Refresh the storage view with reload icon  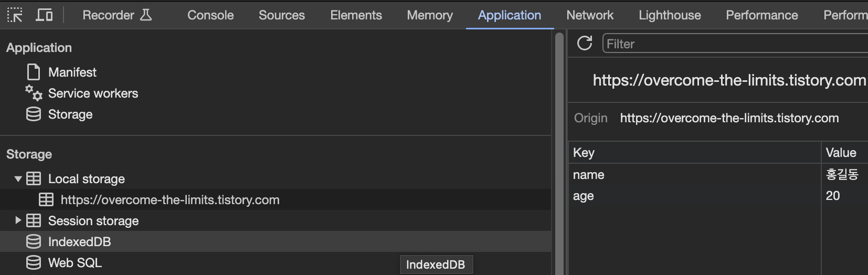point(585,43)
